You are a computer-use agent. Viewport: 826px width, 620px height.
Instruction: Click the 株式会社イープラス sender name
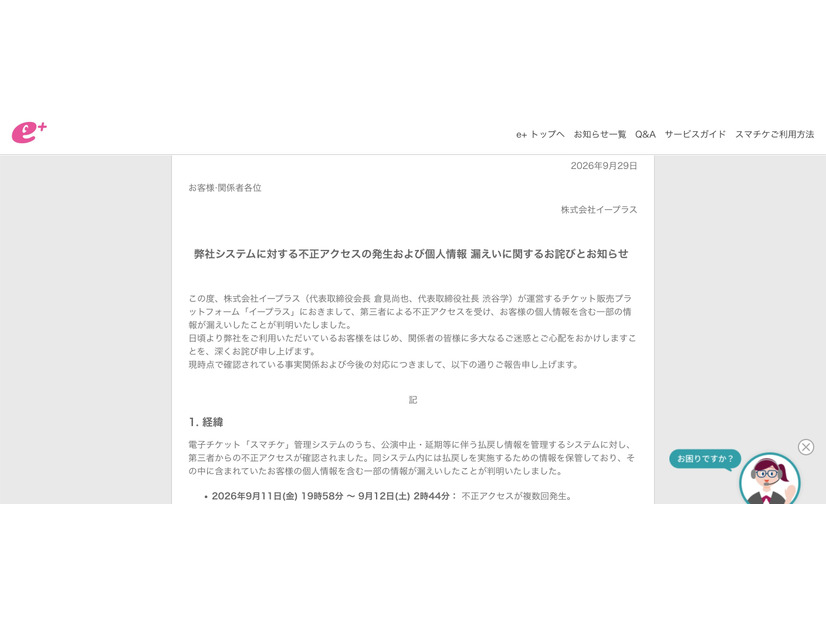[x=599, y=210]
